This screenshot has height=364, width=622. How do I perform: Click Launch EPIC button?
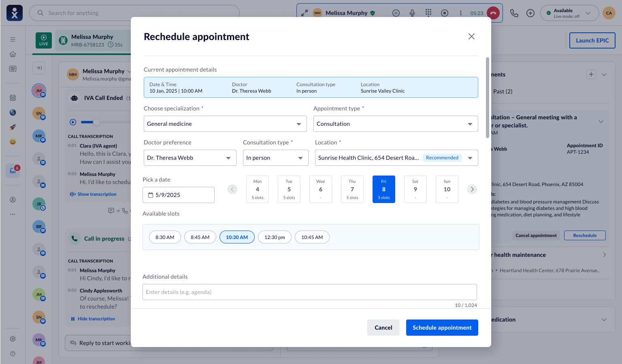point(592,40)
